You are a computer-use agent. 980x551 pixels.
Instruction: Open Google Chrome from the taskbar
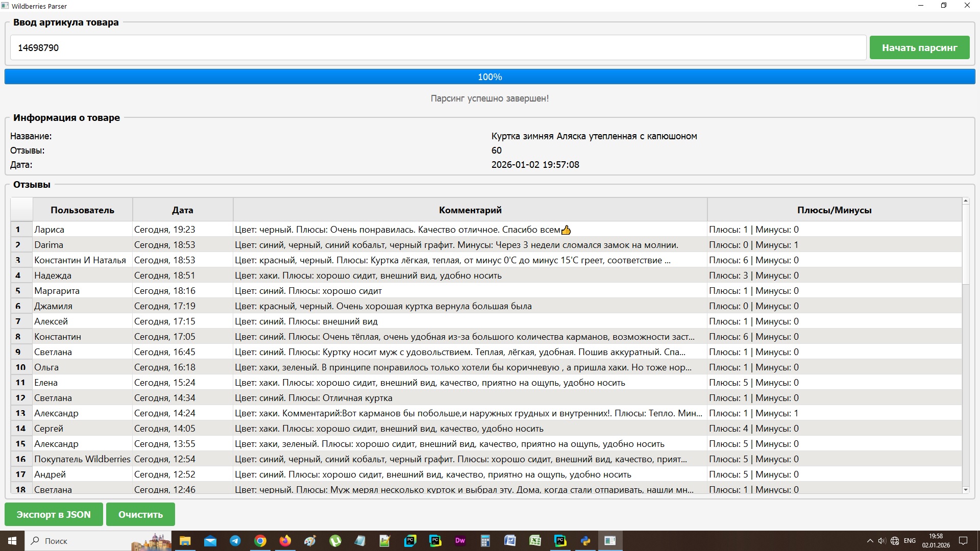pyautogui.click(x=260, y=541)
